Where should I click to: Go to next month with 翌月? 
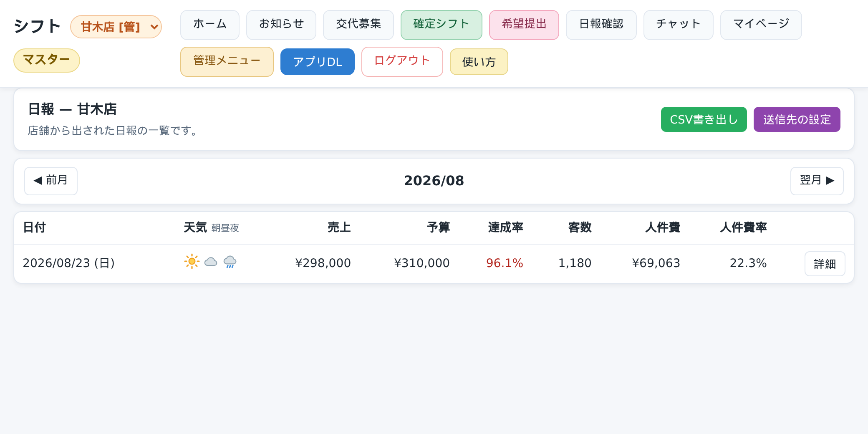tap(817, 181)
